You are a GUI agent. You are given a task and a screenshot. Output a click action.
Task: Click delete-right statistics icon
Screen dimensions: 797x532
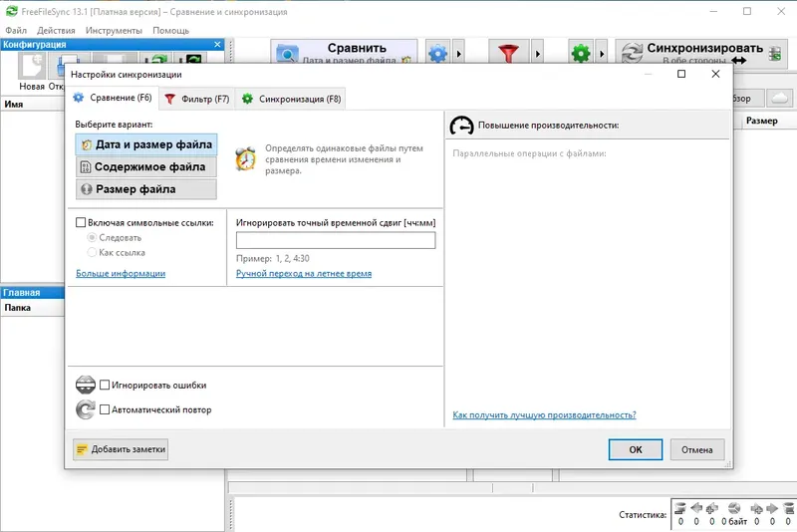(x=788, y=508)
